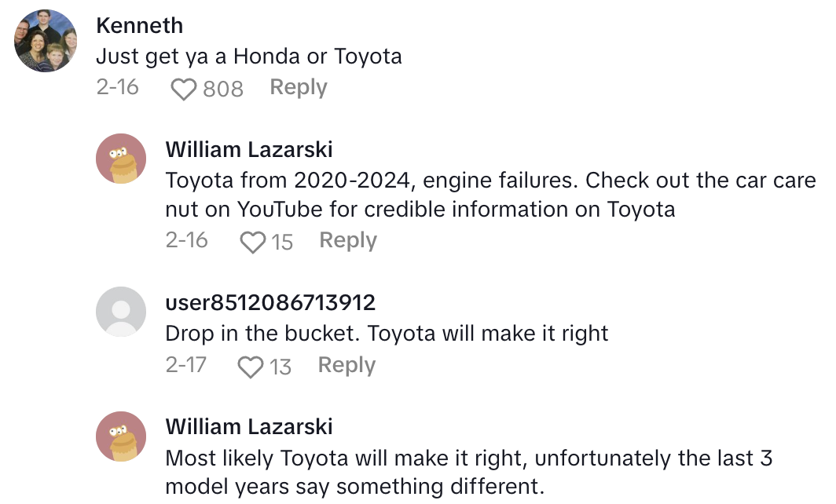Open Kenneth's family photo avatar

coord(46,41)
